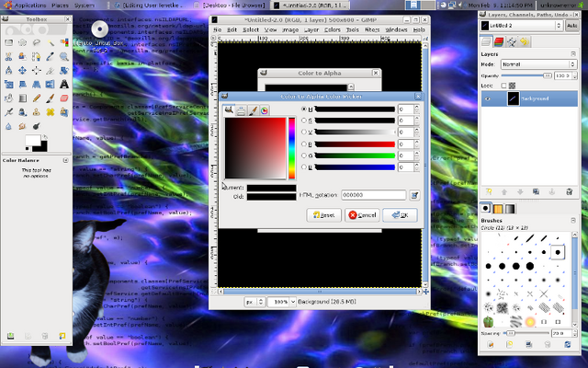Open the Filters menu in GIMP window
Viewport: 588px width, 368px height.
click(372, 29)
